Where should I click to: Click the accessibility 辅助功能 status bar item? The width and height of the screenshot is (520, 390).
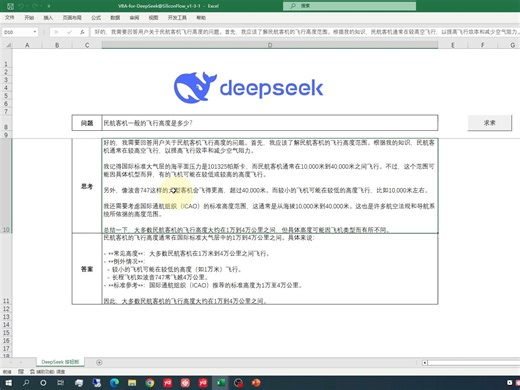(x=48, y=371)
